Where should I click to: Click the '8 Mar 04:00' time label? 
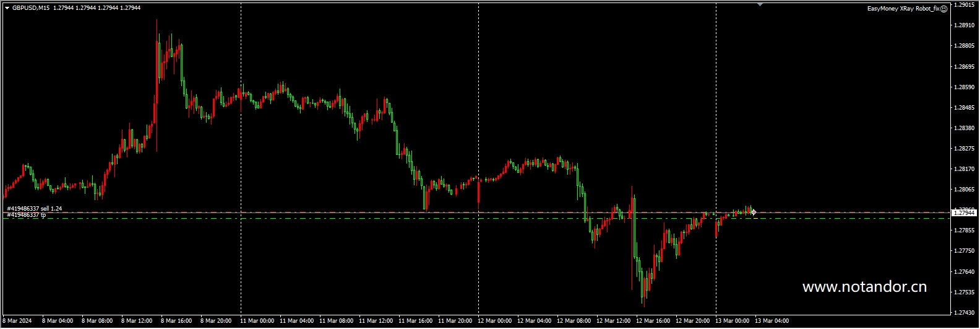[x=58, y=321]
